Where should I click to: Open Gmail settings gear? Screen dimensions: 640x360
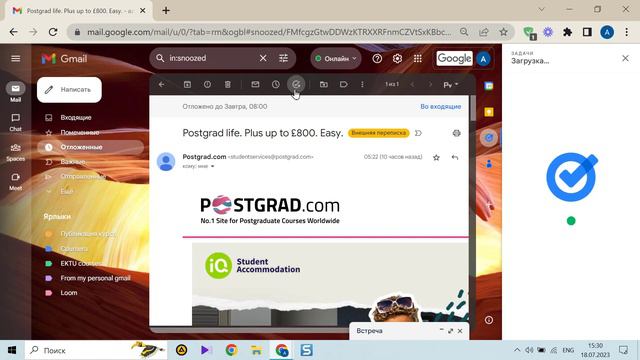pos(397,59)
